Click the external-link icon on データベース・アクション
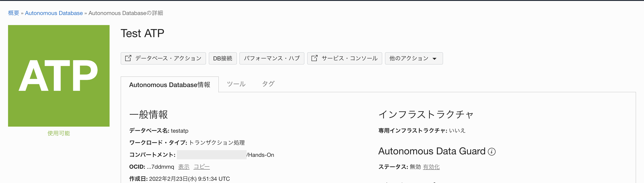The width and height of the screenshot is (644, 183). click(128, 58)
